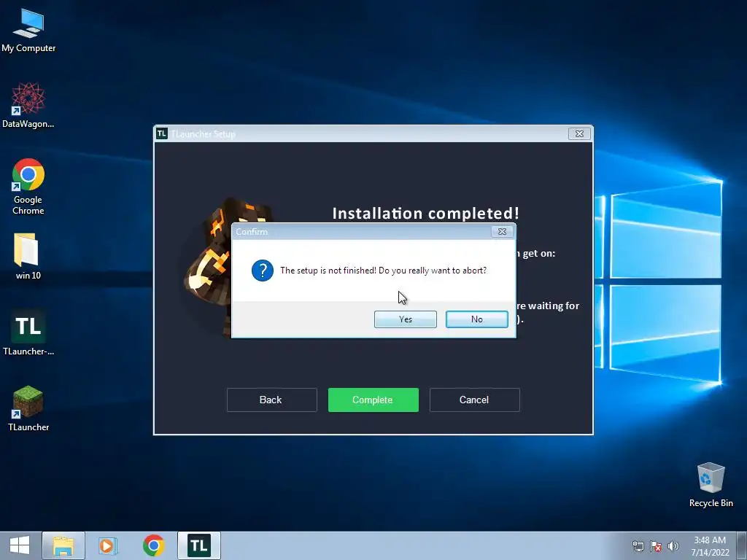The width and height of the screenshot is (747, 560).
Task: Select the DataWagon desktop shortcut
Action: pyautogui.click(x=28, y=105)
